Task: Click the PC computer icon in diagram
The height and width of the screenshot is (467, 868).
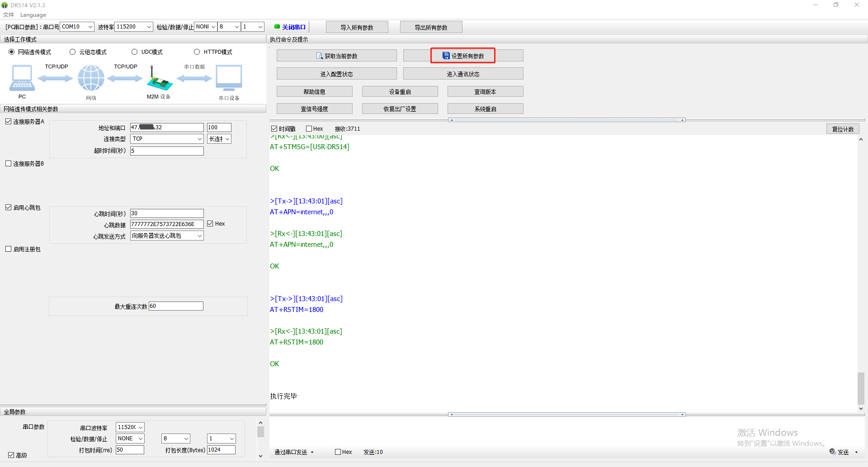Action: pyautogui.click(x=22, y=78)
